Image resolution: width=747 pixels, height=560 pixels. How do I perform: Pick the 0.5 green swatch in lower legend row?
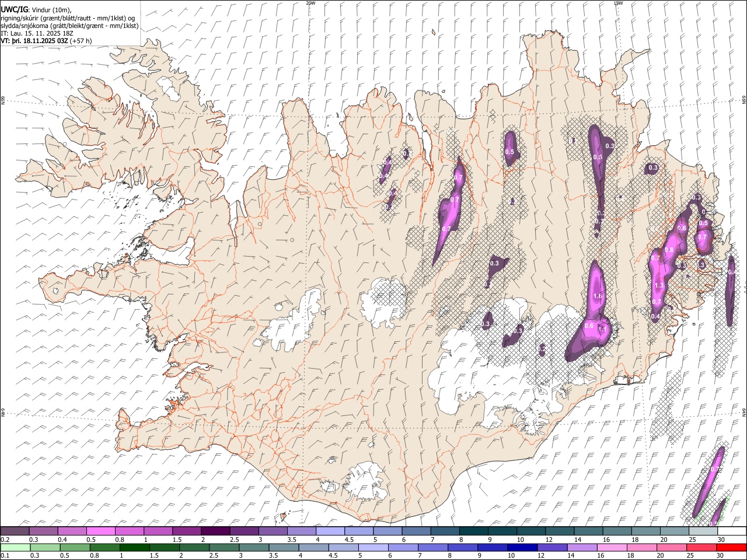[x=75, y=548]
